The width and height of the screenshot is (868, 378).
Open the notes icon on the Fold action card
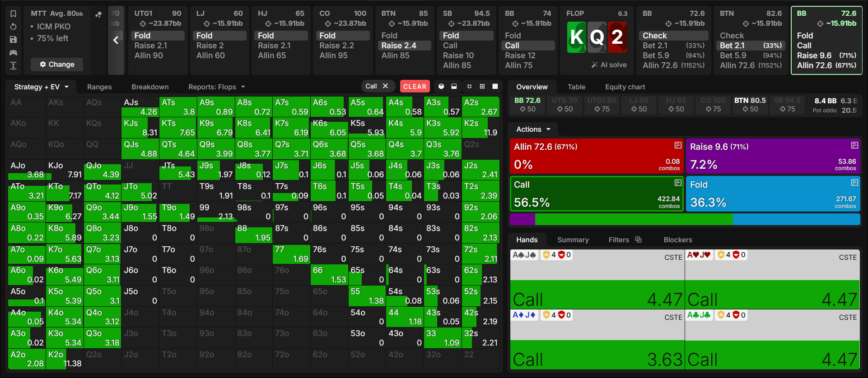tap(854, 183)
